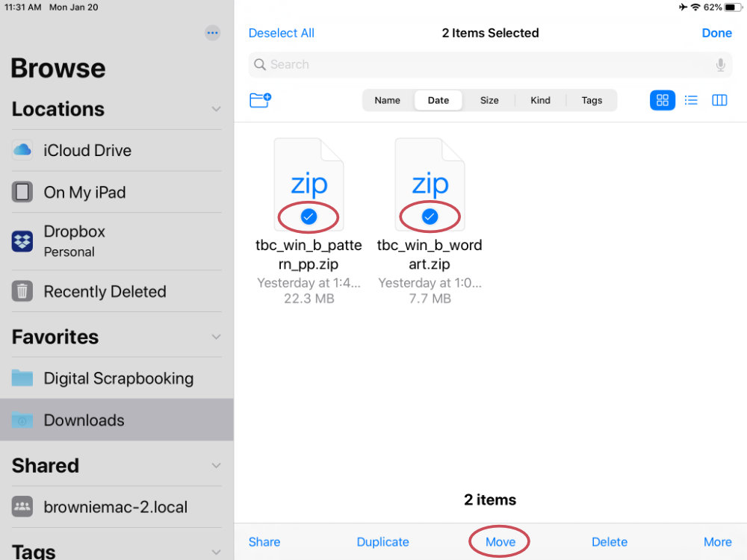
Task: Collapse the Shared section
Action: pyautogui.click(x=217, y=466)
